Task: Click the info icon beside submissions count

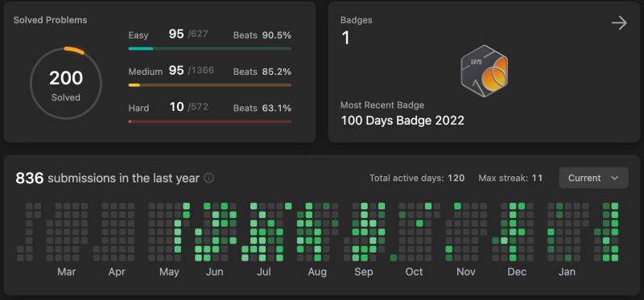Action: tap(209, 178)
